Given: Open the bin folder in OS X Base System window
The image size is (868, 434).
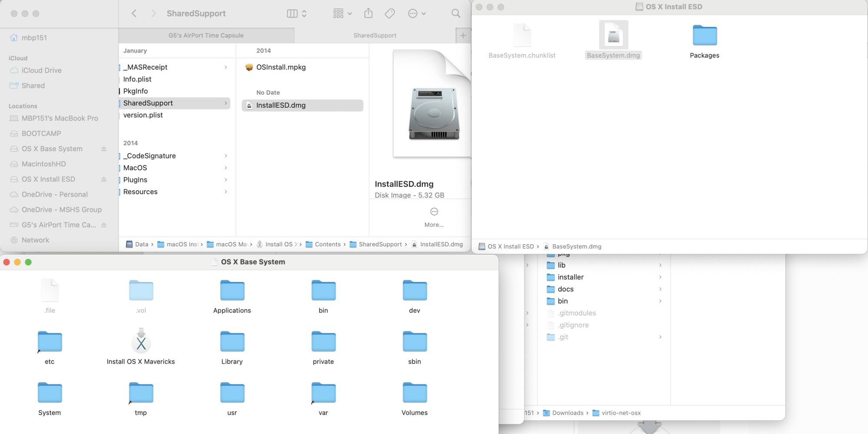Looking at the screenshot, I should coord(323,290).
